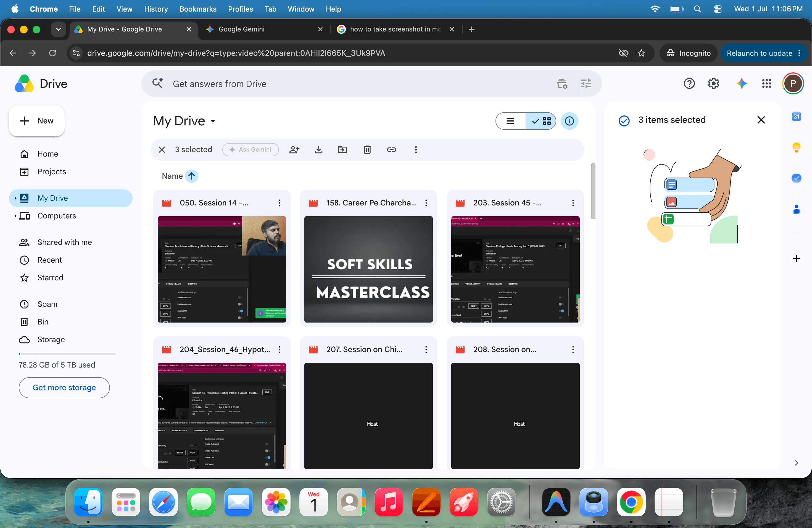Create new item with New button

point(37,121)
